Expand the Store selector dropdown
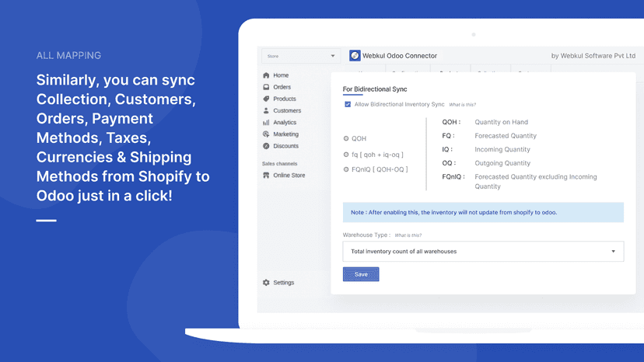The image size is (644, 362). click(x=301, y=56)
